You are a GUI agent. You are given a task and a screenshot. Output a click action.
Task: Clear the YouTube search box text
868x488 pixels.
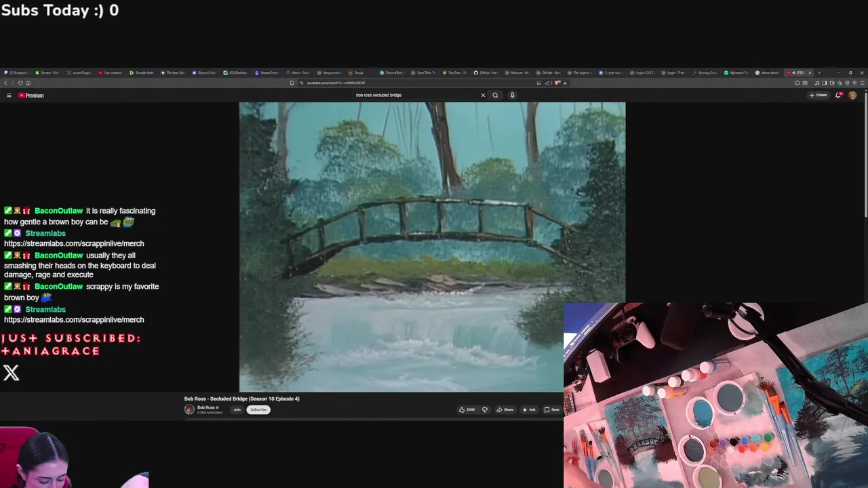[483, 95]
